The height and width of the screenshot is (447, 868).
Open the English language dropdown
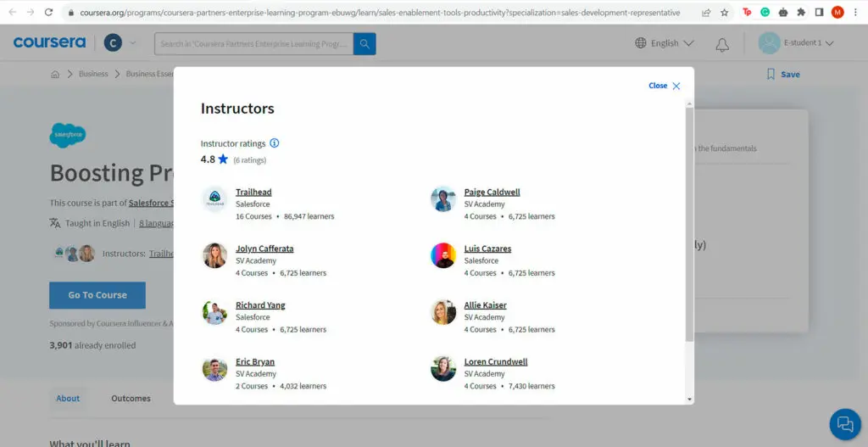pyautogui.click(x=665, y=43)
